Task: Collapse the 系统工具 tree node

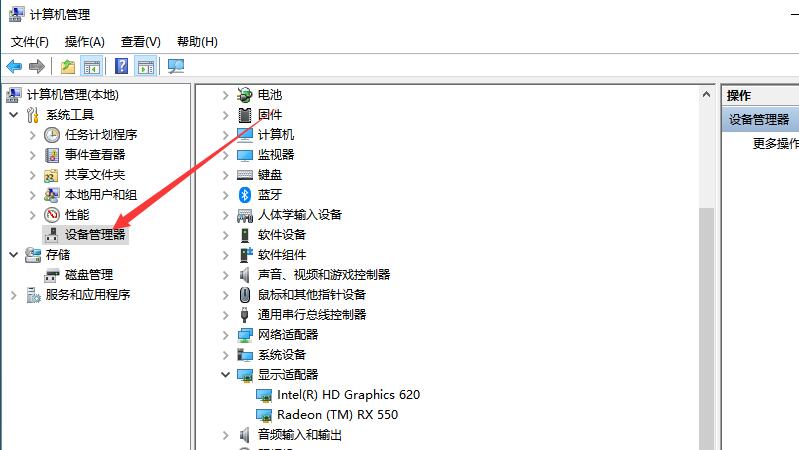Action: tap(14, 115)
